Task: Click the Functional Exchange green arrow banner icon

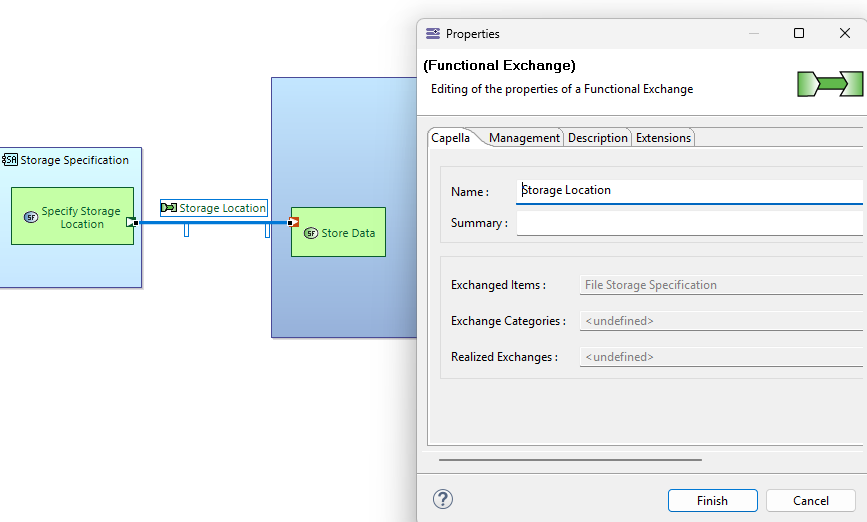Action: click(829, 84)
